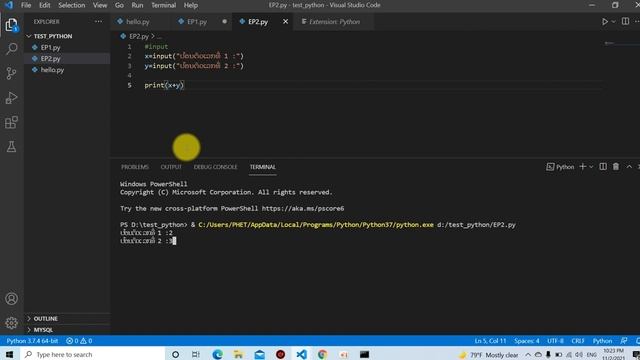Split the editor to the right

[625, 21]
